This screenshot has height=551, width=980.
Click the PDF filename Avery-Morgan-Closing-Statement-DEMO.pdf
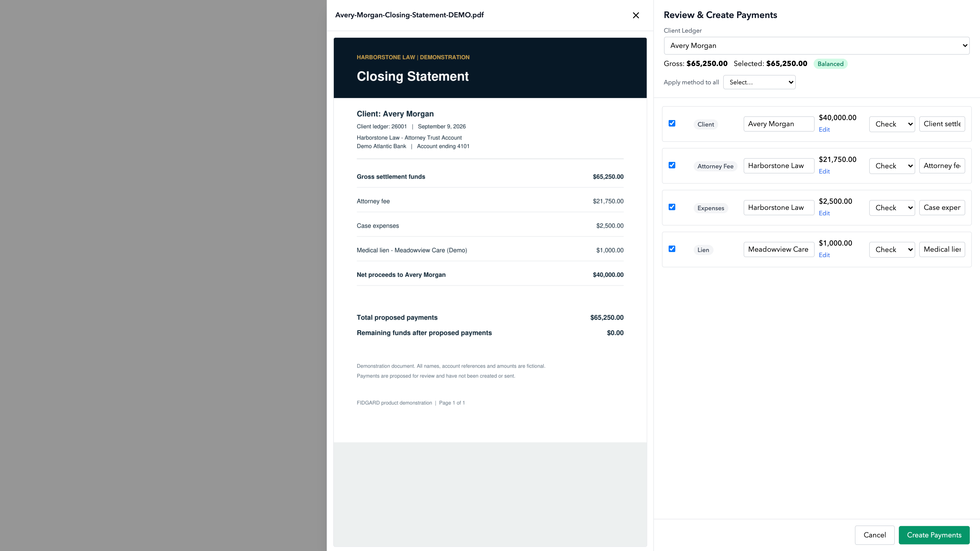point(409,15)
